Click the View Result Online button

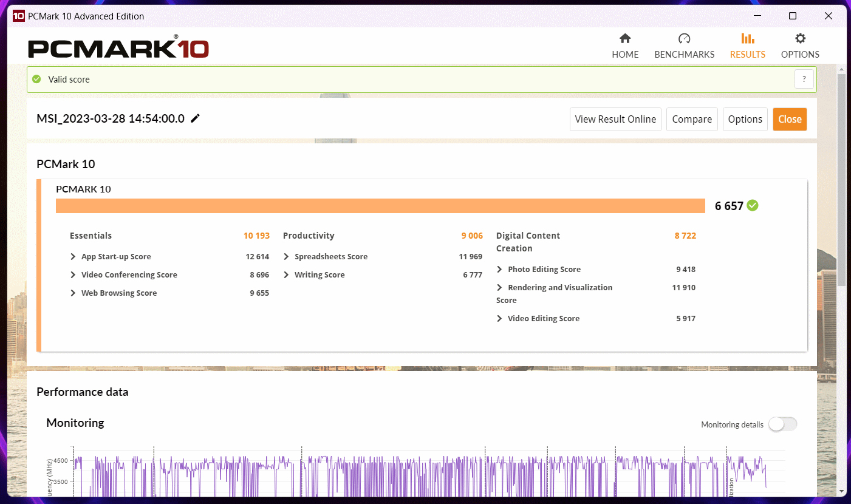pyautogui.click(x=615, y=119)
